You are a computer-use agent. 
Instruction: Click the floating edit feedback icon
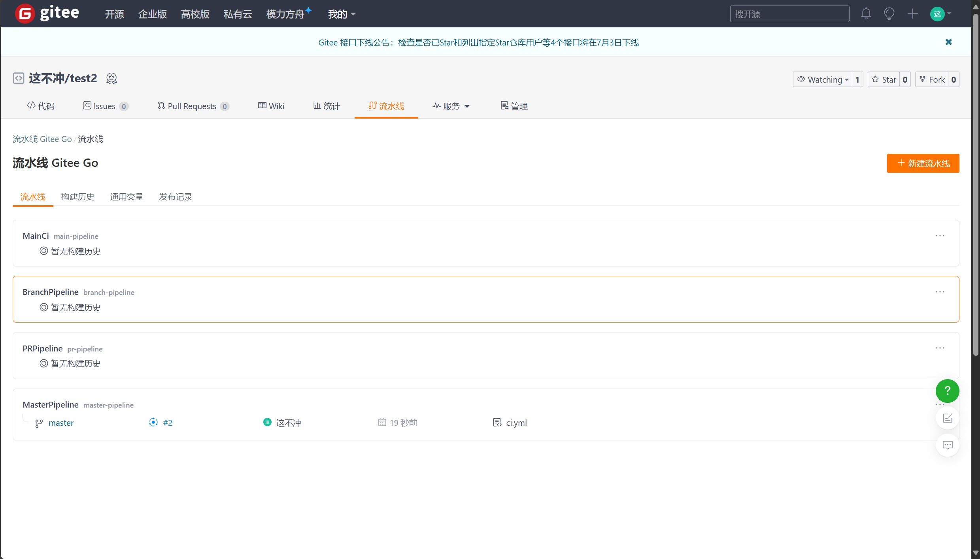947,418
